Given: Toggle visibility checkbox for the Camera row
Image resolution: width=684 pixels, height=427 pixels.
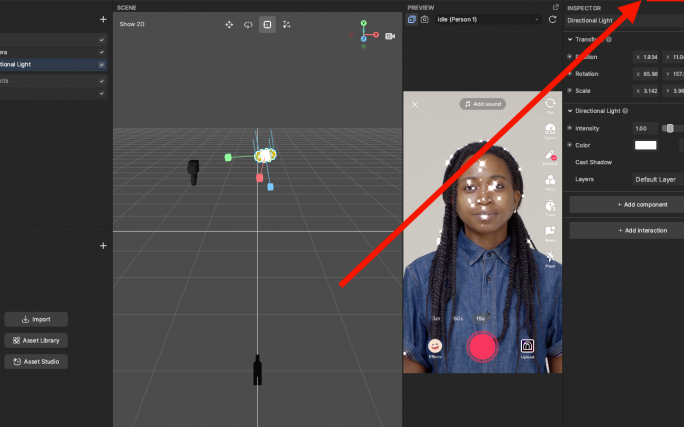Looking at the screenshot, I should point(102,51).
